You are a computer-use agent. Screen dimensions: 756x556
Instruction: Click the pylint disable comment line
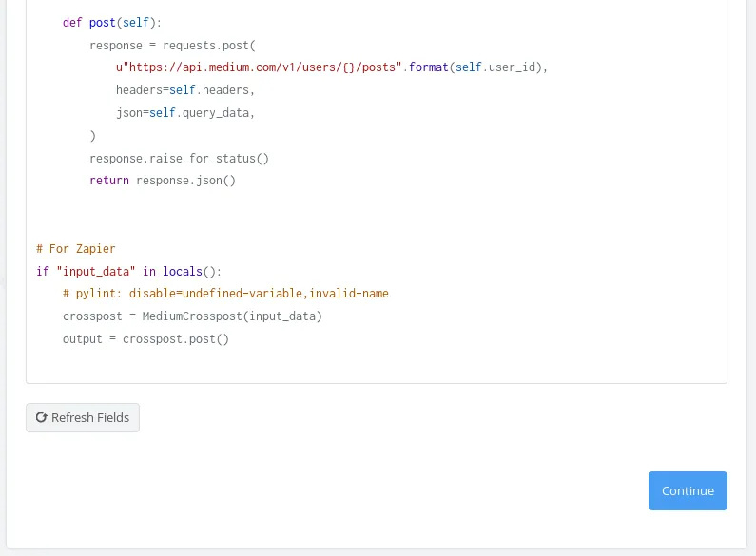[225, 294]
